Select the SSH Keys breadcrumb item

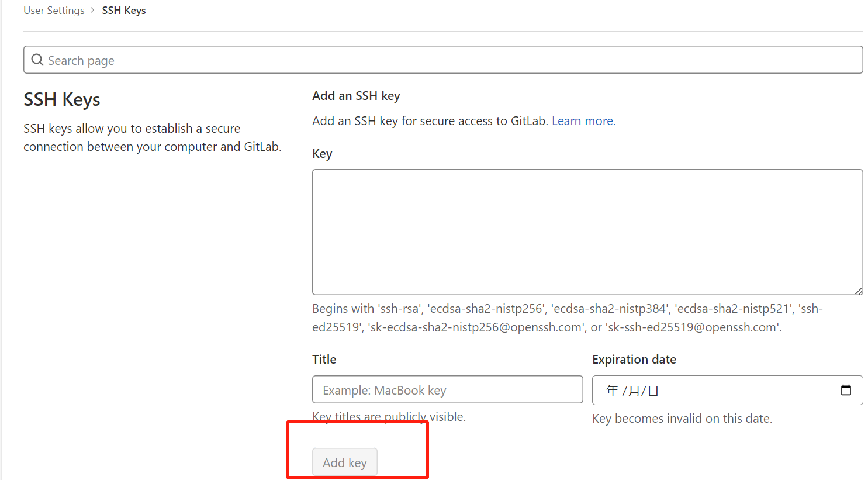pyautogui.click(x=124, y=11)
